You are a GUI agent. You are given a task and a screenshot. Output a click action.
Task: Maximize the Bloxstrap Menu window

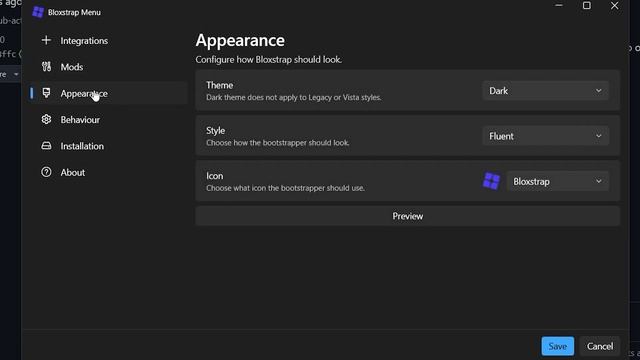[587, 6]
